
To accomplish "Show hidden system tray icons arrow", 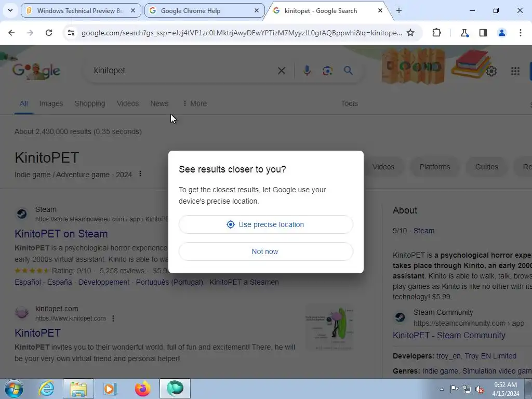I will pyautogui.click(x=442, y=389).
